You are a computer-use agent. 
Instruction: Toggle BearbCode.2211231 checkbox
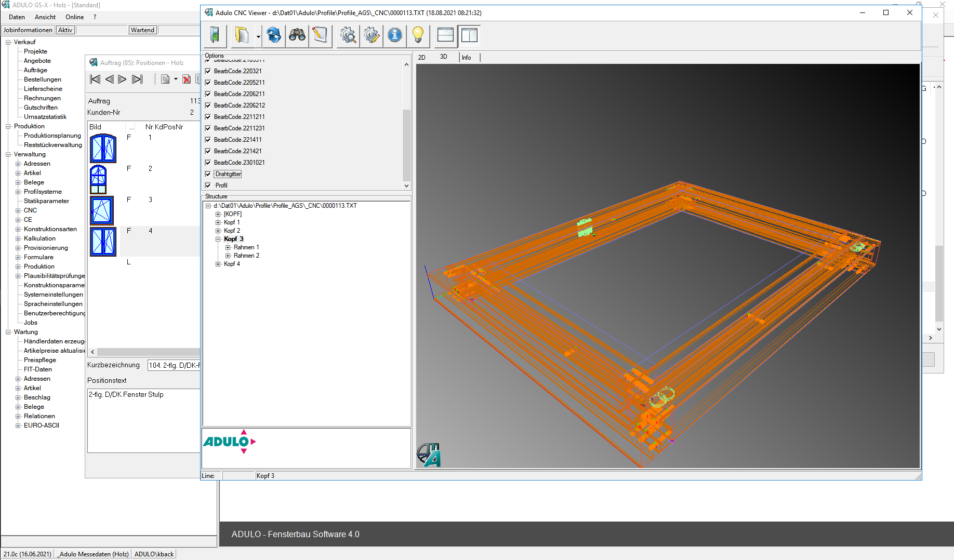click(208, 128)
